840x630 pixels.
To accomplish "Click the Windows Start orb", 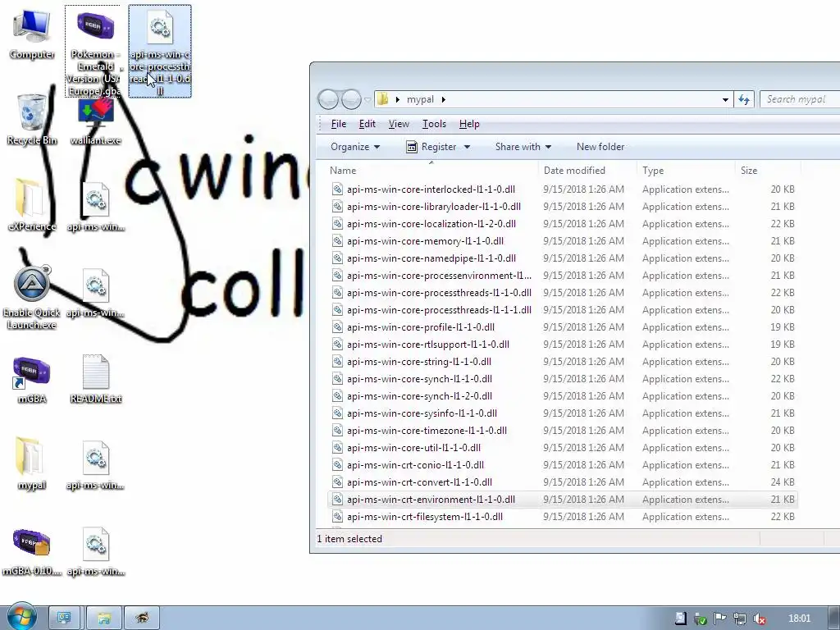I will click(x=21, y=617).
